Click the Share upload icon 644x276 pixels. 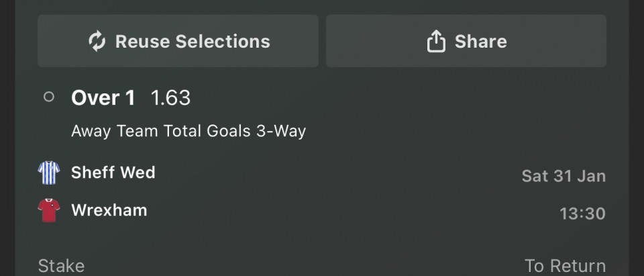pos(436,42)
